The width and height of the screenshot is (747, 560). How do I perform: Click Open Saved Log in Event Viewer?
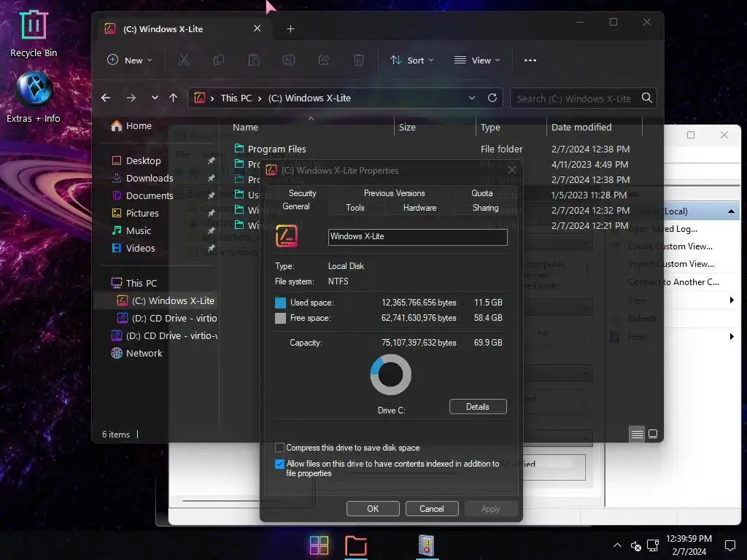click(x=662, y=229)
